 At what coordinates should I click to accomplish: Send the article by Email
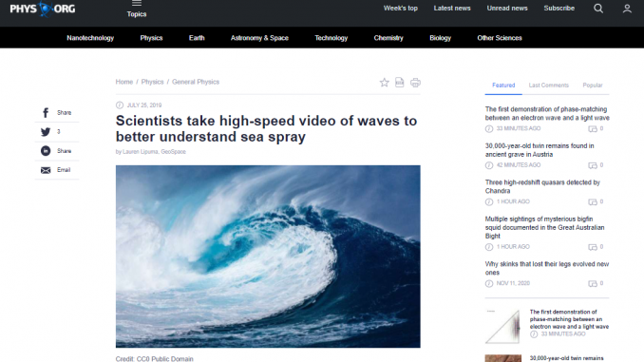56,170
